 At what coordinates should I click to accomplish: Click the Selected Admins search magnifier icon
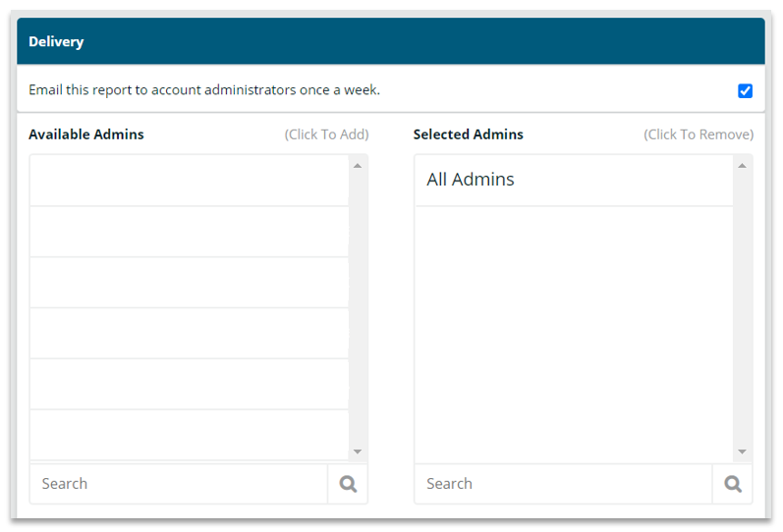pos(733,484)
